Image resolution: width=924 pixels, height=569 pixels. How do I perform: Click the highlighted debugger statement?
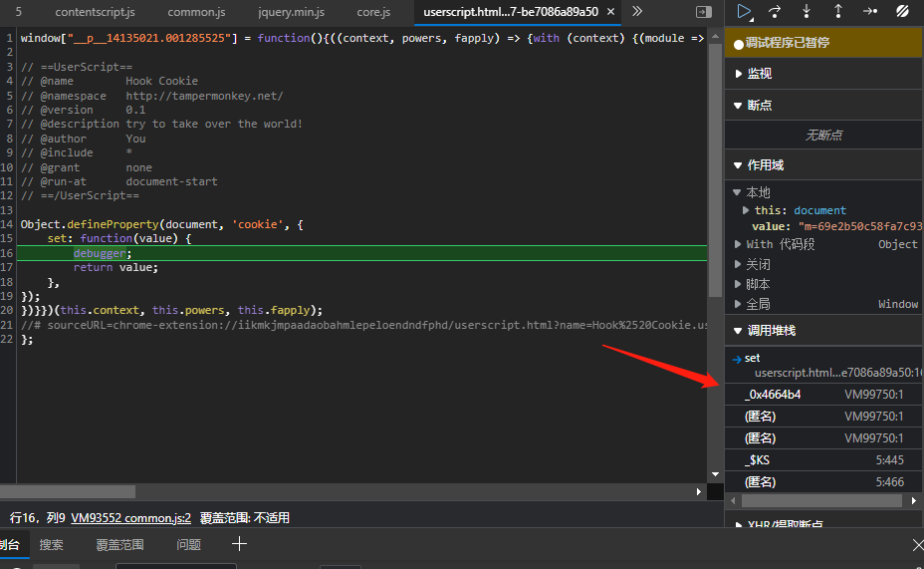(x=100, y=253)
